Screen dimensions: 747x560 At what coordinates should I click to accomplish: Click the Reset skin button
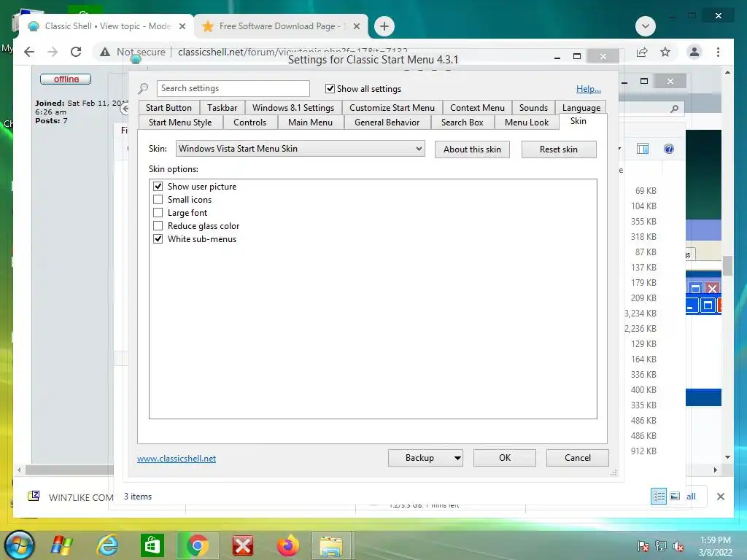[559, 149]
